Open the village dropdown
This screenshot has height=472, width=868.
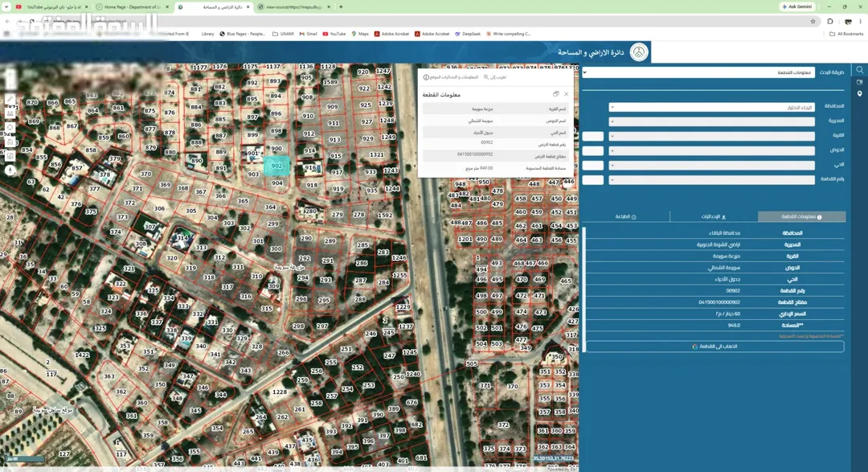(x=712, y=136)
